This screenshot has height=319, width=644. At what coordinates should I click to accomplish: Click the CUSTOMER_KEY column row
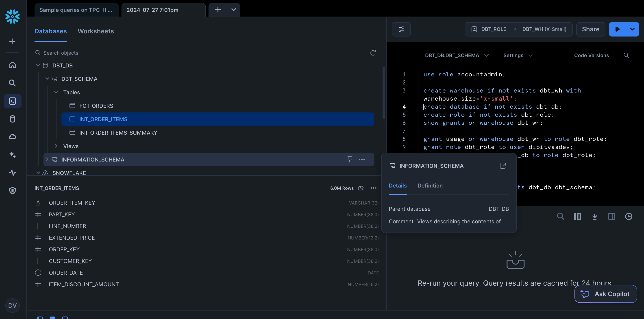pyautogui.click(x=207, y=261)
